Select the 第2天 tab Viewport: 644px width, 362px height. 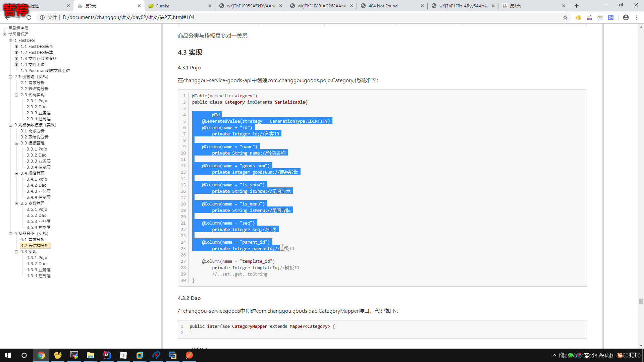click(109, 6)
